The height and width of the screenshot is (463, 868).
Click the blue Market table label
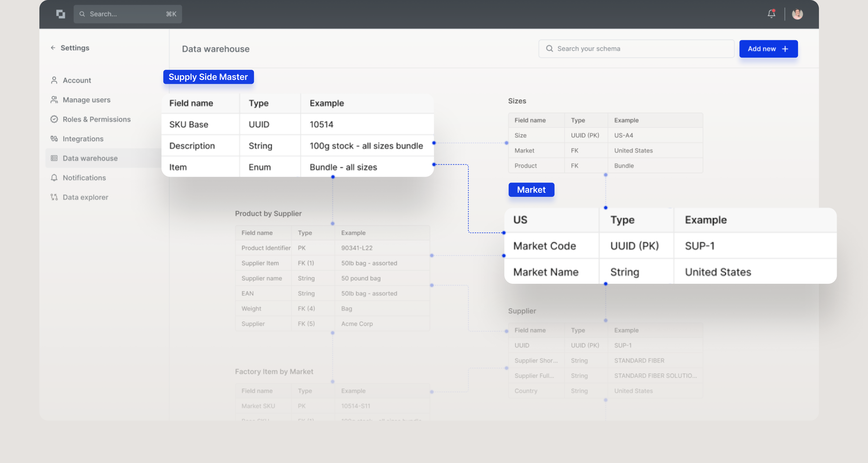point(531,190)
